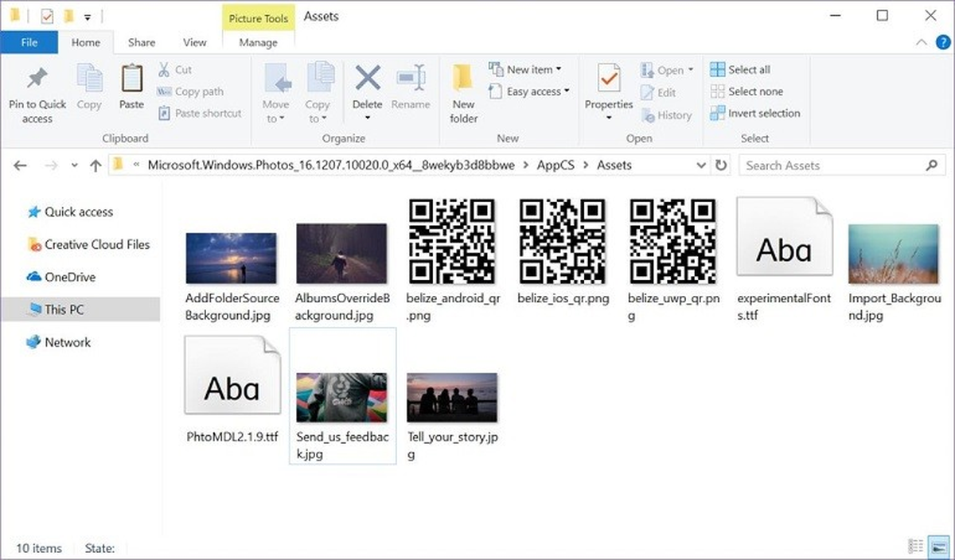Click the Search Assets field

tap(841, 165)
